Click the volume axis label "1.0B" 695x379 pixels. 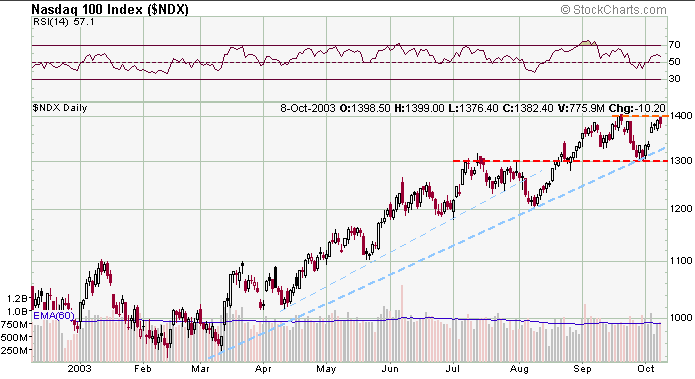17,311
